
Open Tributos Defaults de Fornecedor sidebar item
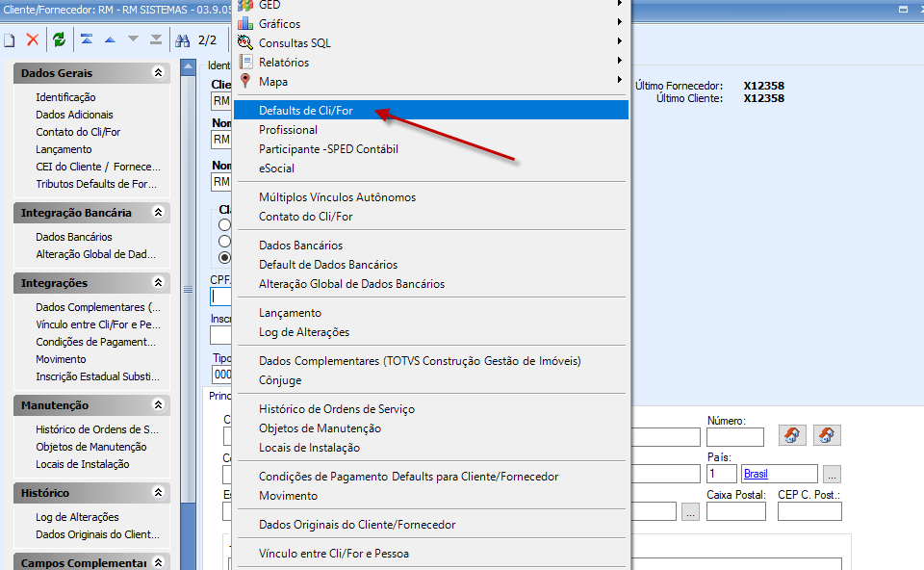pos(96,184)
